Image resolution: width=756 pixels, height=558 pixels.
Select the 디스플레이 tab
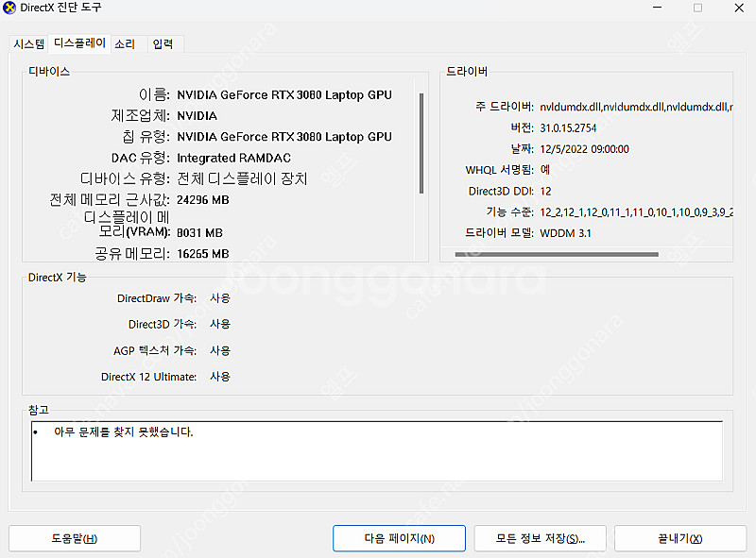[x=79, y=42]
